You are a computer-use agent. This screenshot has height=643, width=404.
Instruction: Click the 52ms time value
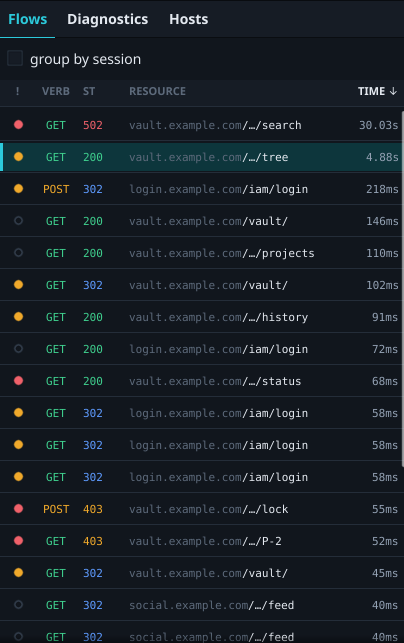point(385,541)
